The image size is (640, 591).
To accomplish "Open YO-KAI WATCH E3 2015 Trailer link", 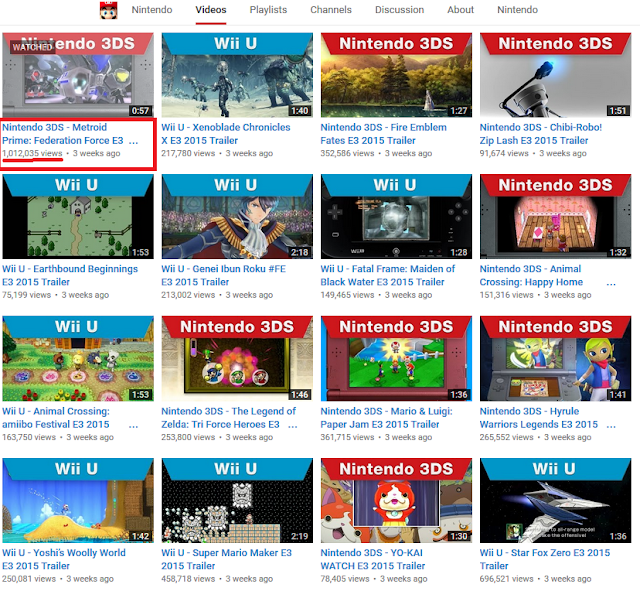I will click(x=373, y=560).
